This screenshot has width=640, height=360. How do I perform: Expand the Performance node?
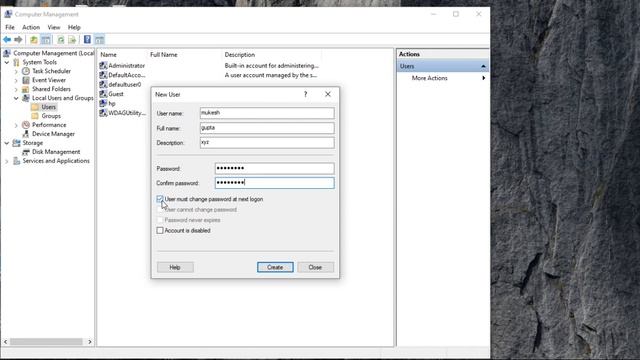point(16,125)
